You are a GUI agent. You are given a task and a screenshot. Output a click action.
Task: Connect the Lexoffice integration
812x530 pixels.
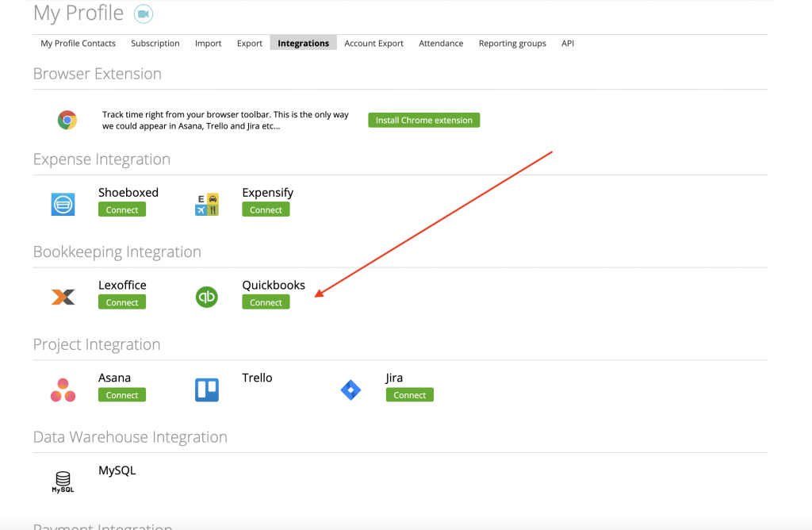point(122,302)
